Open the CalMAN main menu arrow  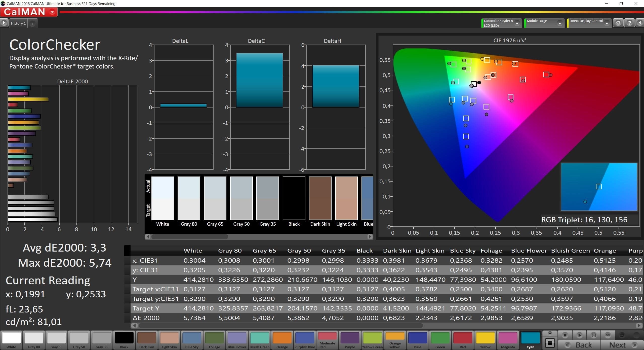point(52,12)
